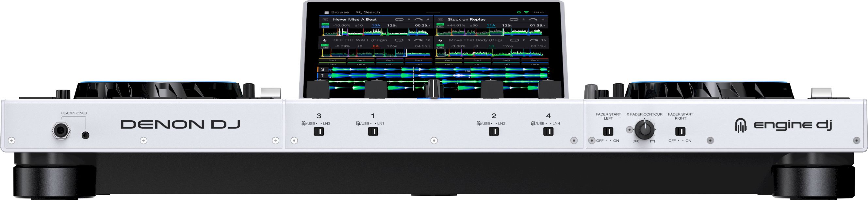Tap the 10A key label
Image resolution: width=868 pixels, height=200 pixels.
click(x=376, y=25)
